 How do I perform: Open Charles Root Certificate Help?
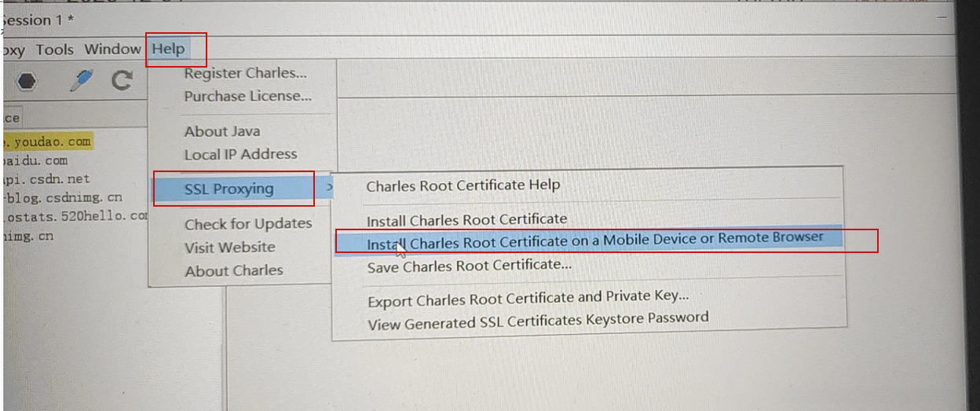463,185
